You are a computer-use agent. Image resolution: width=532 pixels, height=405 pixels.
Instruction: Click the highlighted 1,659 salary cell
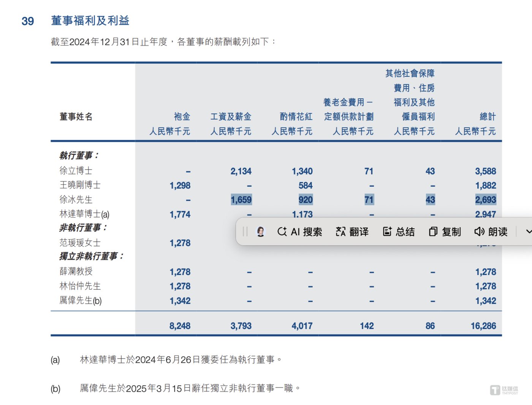pos(241,200)
